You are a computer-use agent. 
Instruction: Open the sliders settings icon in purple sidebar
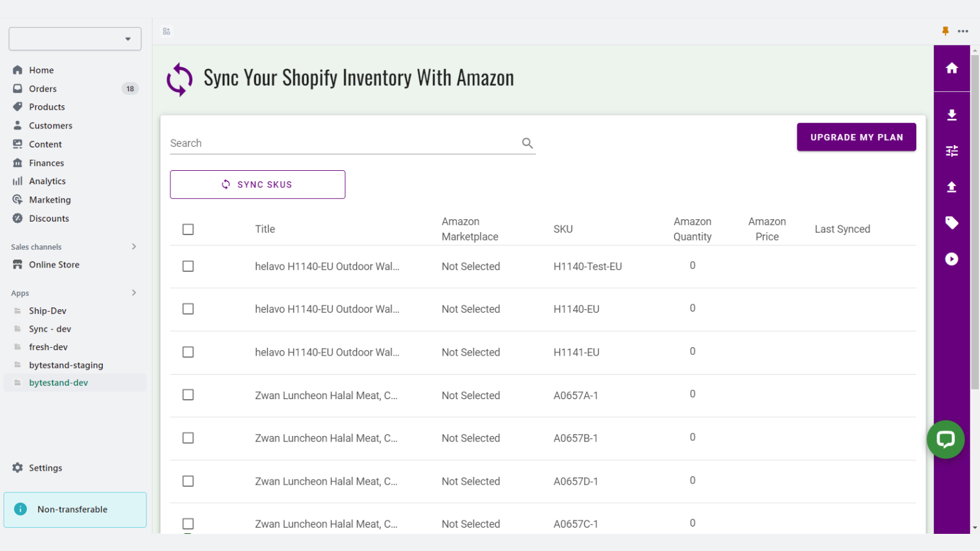pos(951,151)
